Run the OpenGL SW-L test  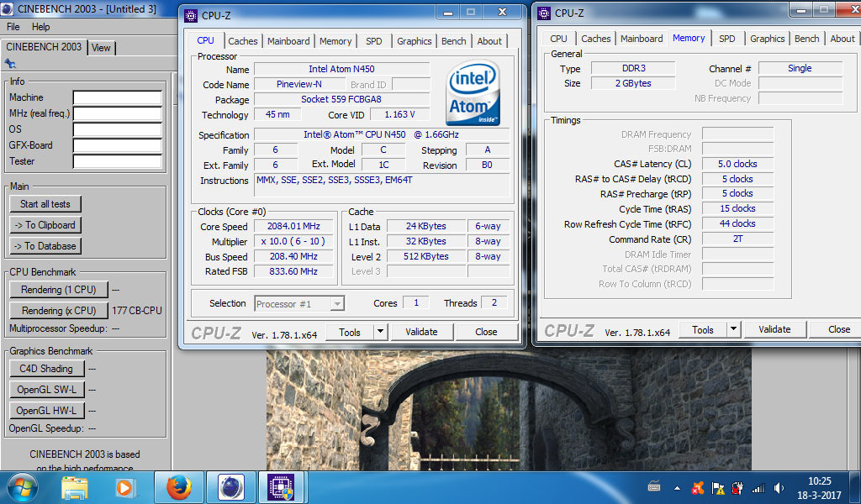click(47, 390)
